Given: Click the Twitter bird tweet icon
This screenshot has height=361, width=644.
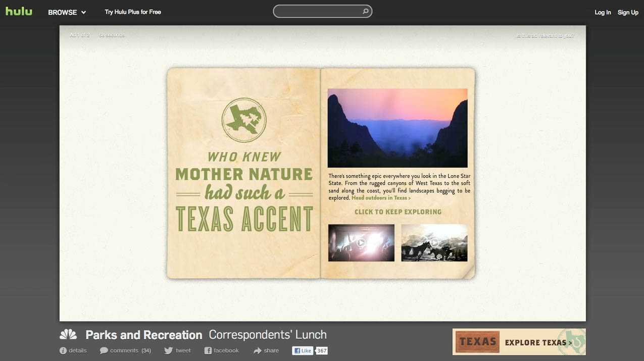Looking at the screenshot, I should point(168,350).
